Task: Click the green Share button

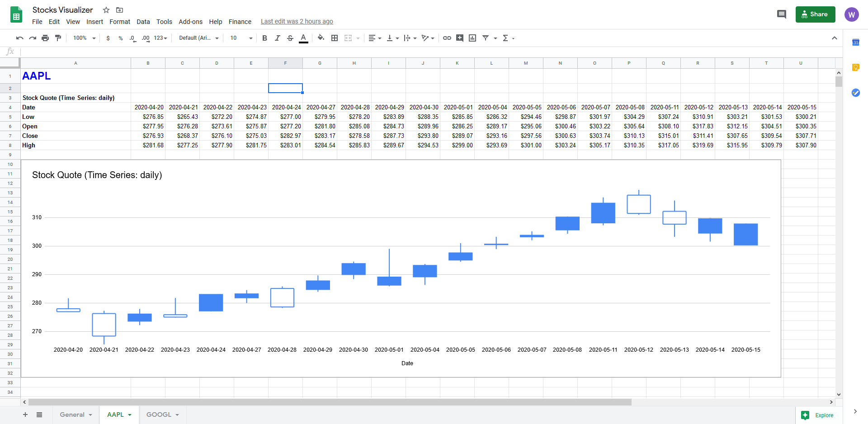Action: pos(815,14)
